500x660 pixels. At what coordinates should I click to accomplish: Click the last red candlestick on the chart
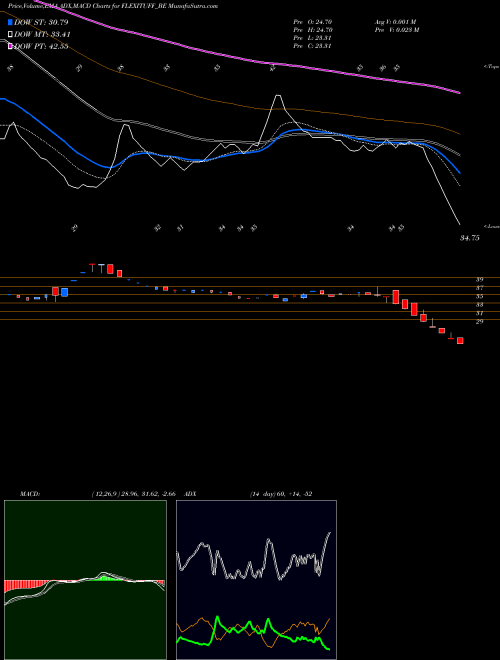[x=460, y=341]
